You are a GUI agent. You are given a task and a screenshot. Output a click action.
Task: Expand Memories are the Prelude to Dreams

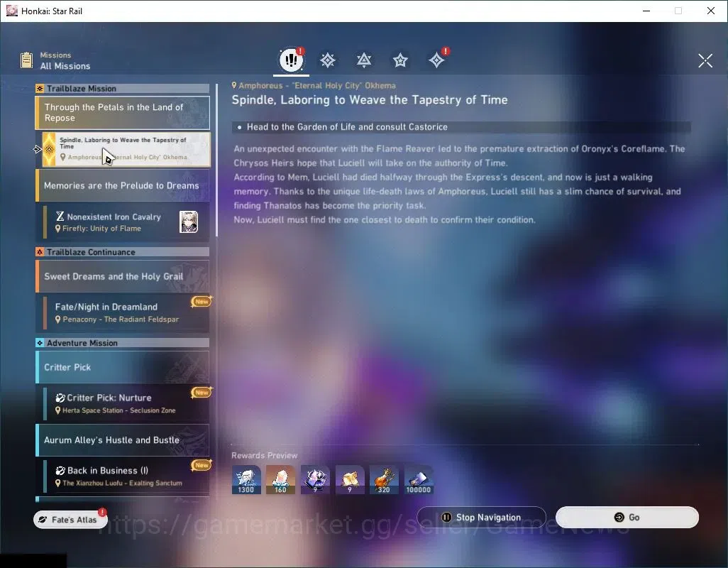coord(123,185)
